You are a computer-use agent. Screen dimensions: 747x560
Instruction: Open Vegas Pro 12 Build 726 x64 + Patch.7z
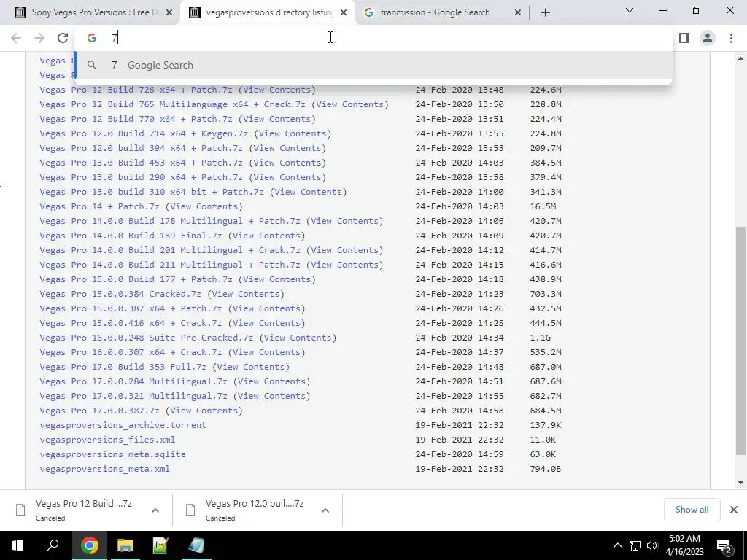click(136, 90)
